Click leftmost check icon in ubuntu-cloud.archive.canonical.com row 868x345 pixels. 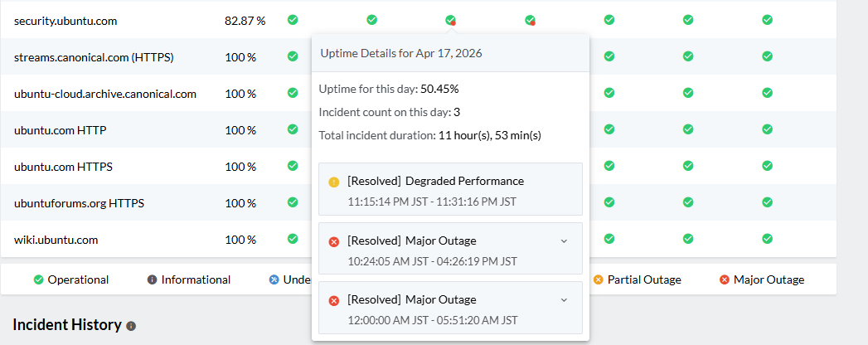click(x=293, y=93)
